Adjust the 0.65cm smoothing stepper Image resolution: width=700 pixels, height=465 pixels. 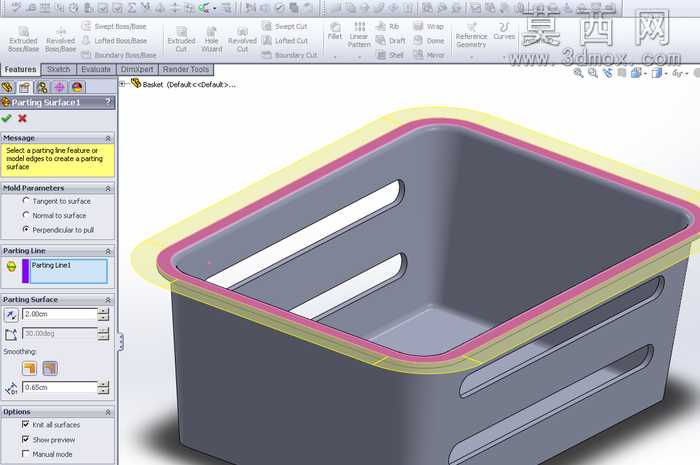coord(103,387)
